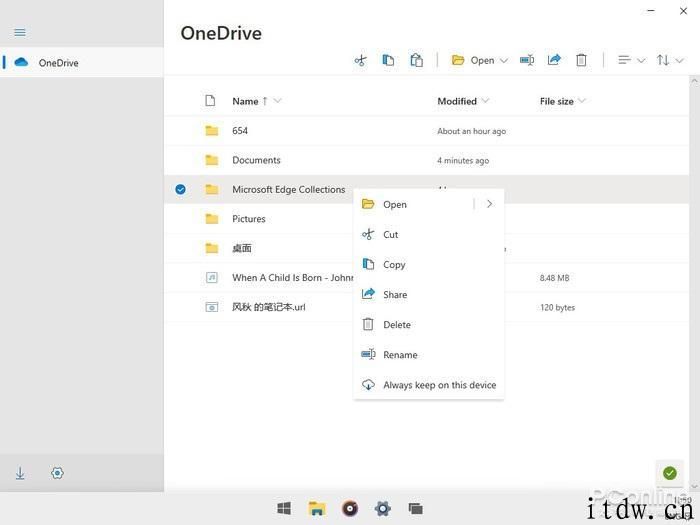Viewport: 700px width, 525px height.
Task: Click the view layout lines icon
Action: coord(624,60)
